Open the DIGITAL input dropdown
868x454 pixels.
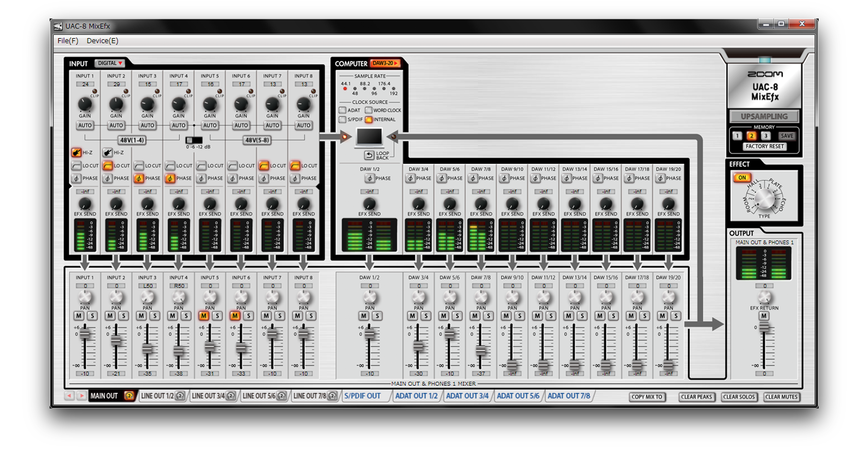pyautogui.click(x=110, y=63)
